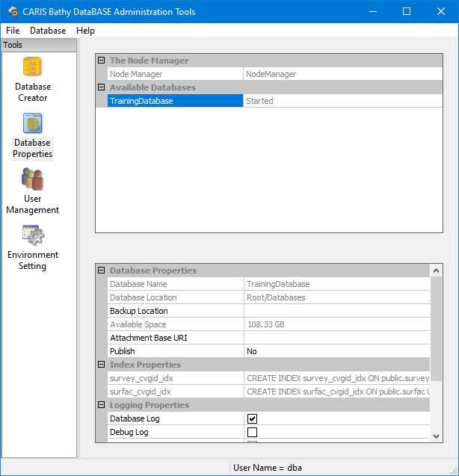459x476 pixels.
Task: Enable the Debug Log checkbox
Action: click(252, 433)
